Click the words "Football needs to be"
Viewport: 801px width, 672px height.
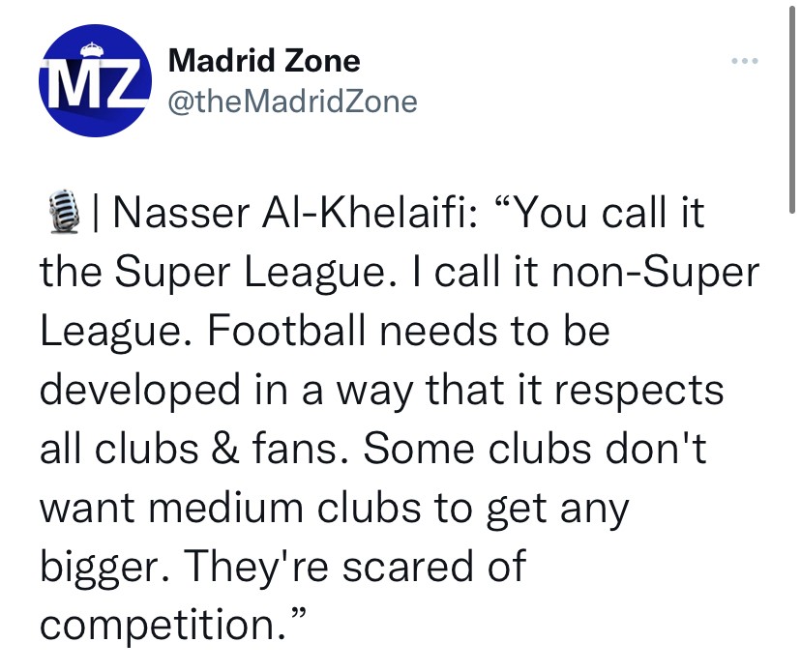click(408, 331)
